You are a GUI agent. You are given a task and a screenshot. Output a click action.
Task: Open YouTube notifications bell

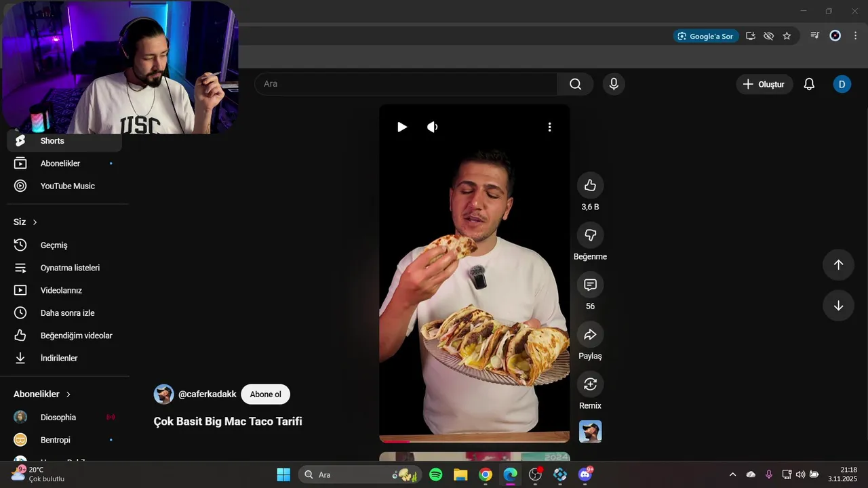click(x=809, y=84)
